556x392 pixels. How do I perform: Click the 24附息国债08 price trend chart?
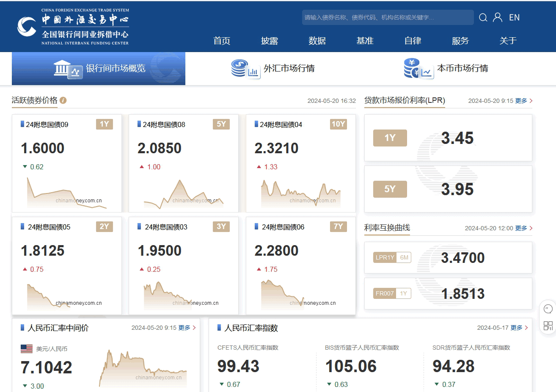pyautogui.click(x=184, y=194)
